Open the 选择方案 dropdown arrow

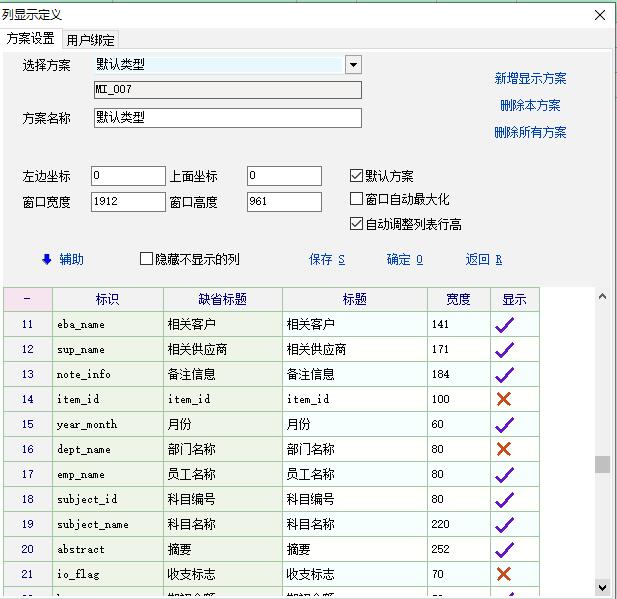[352, 65]
